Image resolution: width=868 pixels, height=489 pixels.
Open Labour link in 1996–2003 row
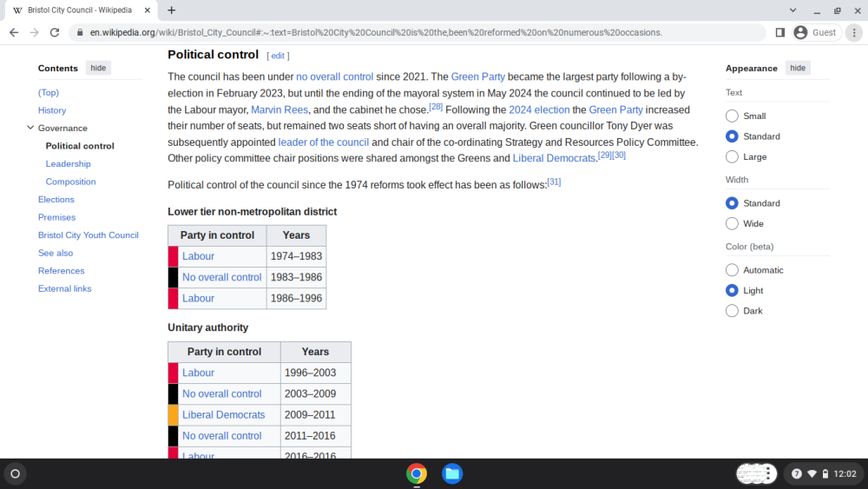198,373
